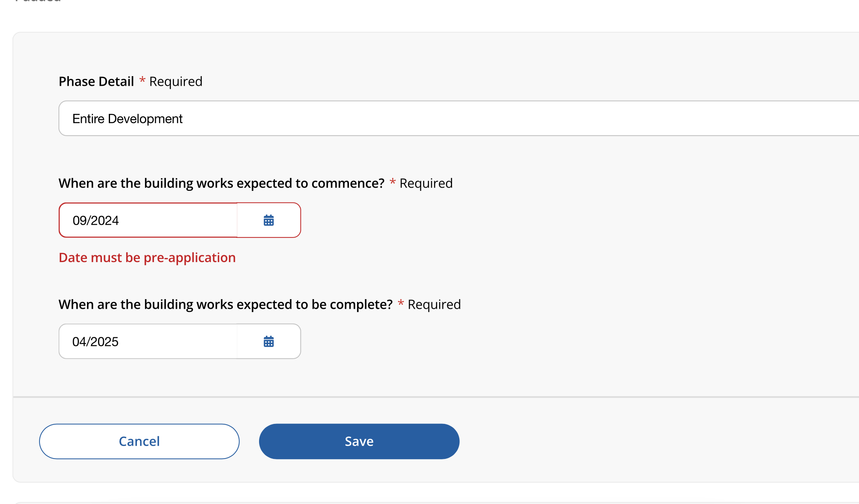The image size is (859, 504).
Task: Focus the 04/2025 completion date field
Action: pos(148,341)
